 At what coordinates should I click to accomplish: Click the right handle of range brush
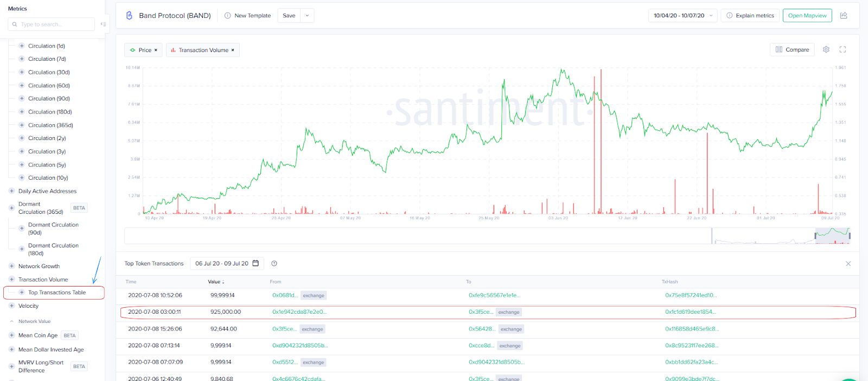tap(849, 236)
